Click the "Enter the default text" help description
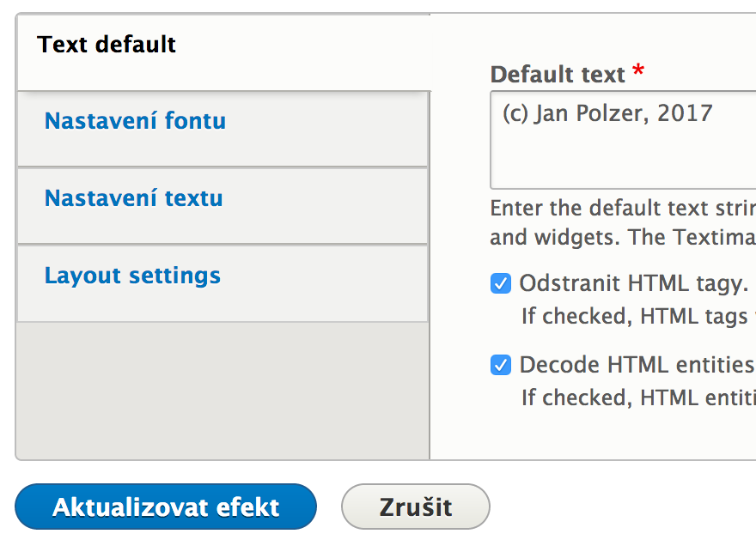 623,222
